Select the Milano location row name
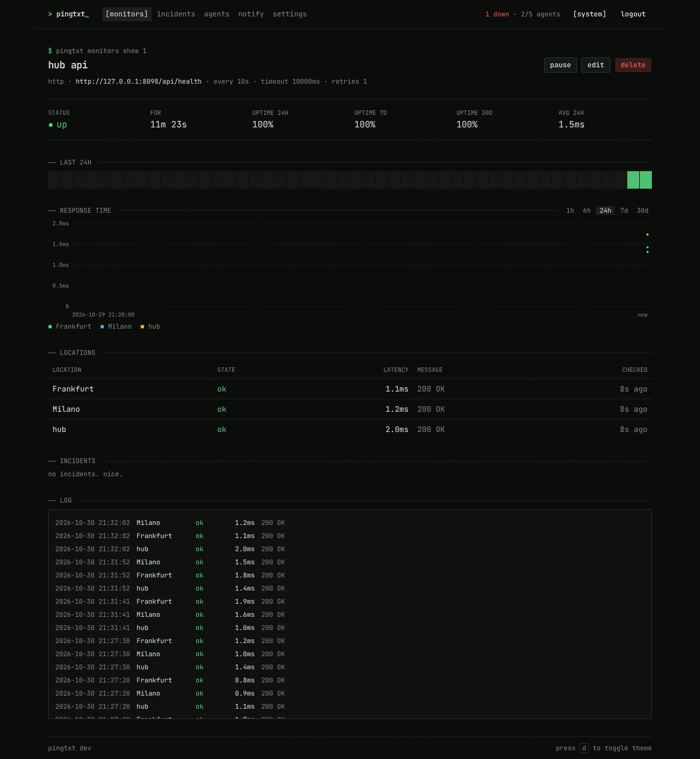 click(x=66, y=409)
